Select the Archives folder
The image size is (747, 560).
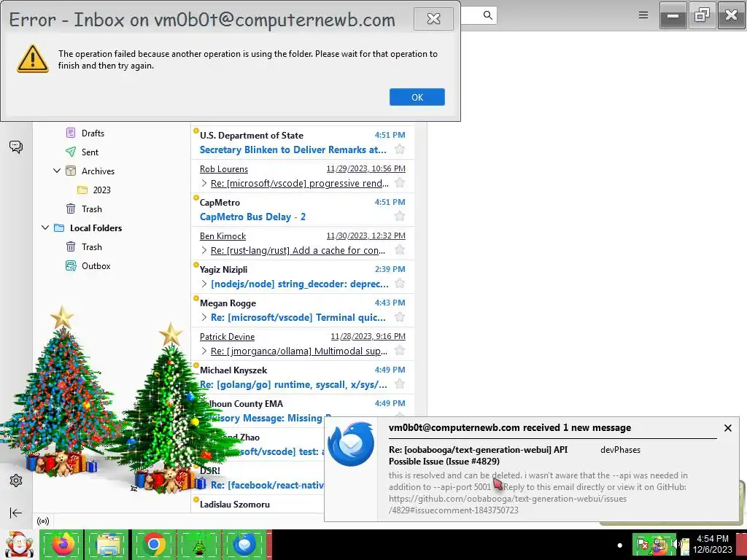point(98,171)
